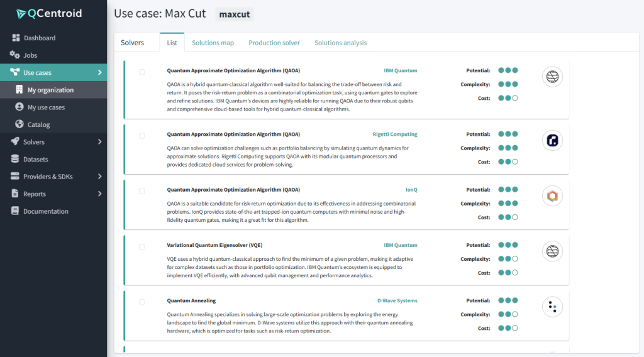The image size is (644, 357).
Task: Click the Cost rating dots for IonQ solver
Action: [508, 217]
